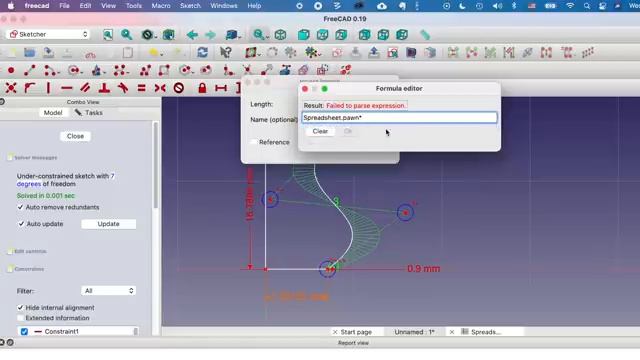
Task: Apply the Point on object constraint
Action: pos(29,88)
